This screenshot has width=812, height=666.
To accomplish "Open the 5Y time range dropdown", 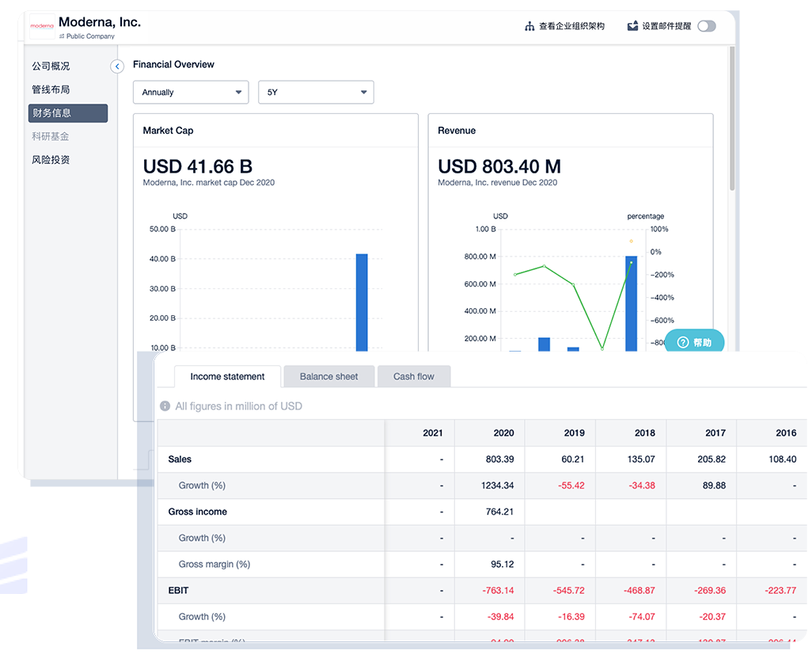I will (316, 93).
